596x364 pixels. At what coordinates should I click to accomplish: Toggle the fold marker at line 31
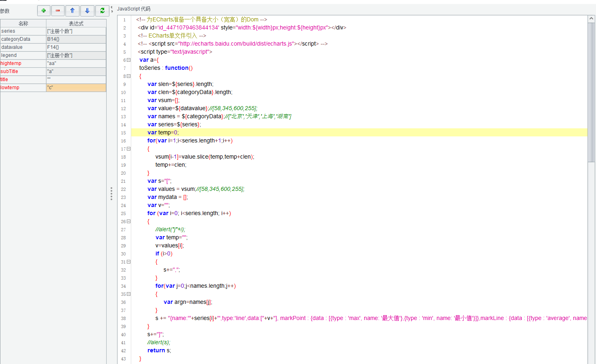tap(129, 261)
